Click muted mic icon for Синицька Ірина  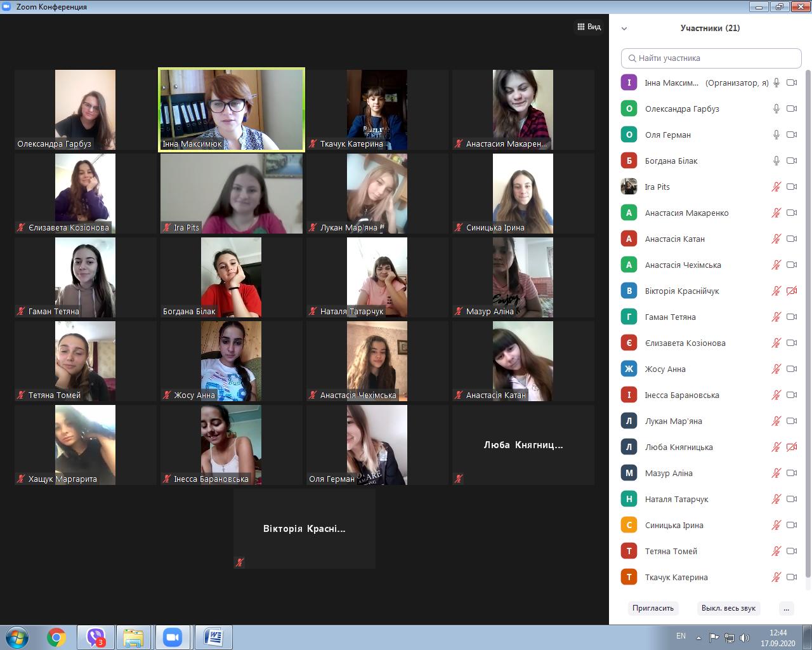click(776, 525)
